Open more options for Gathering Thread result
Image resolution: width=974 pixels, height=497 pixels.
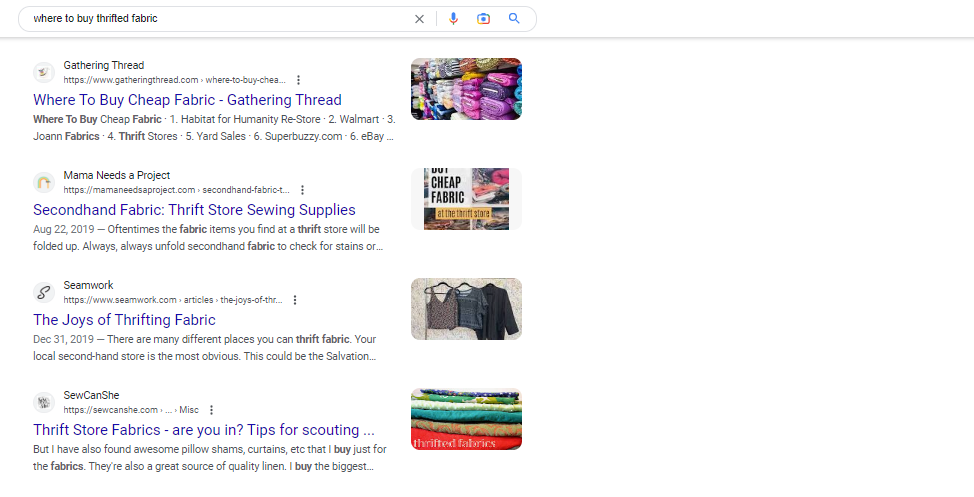tap(298, 80)
